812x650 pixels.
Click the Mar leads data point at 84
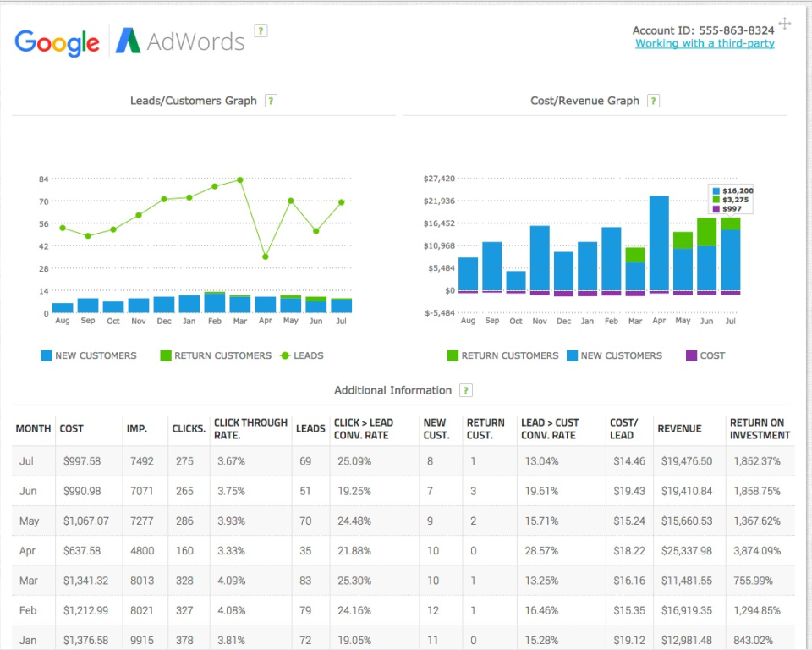240,180
